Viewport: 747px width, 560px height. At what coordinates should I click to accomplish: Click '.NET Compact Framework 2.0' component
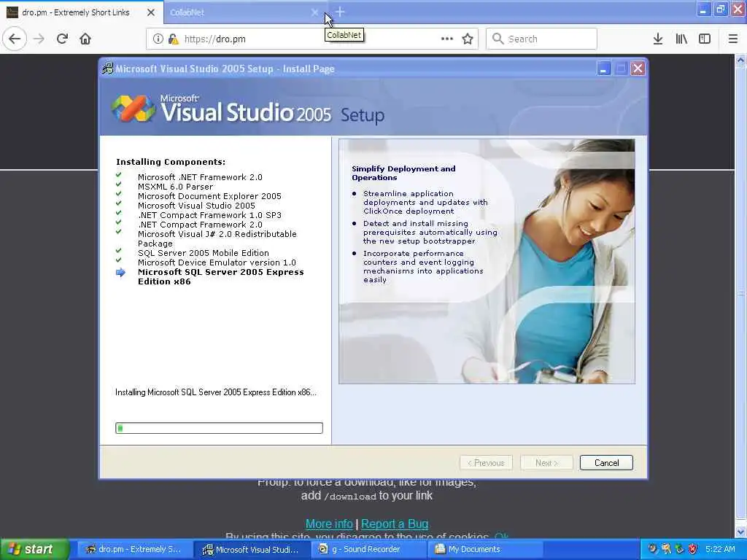point(200,225)
